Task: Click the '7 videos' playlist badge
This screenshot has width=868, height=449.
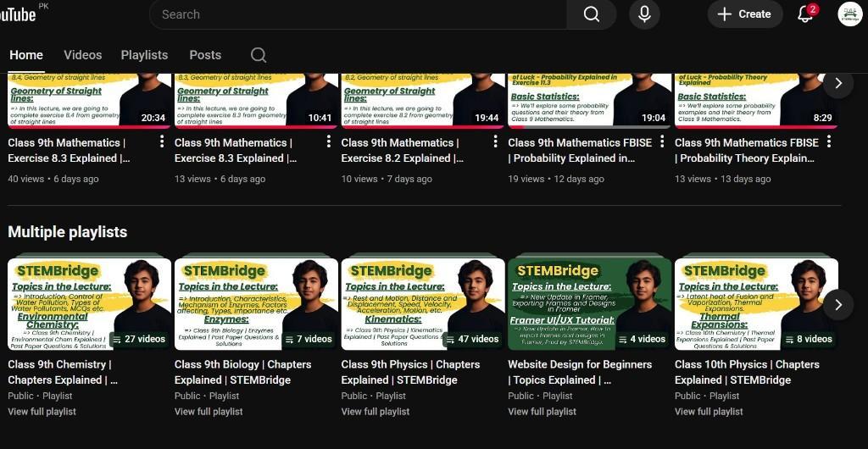Action: point(309,339)
